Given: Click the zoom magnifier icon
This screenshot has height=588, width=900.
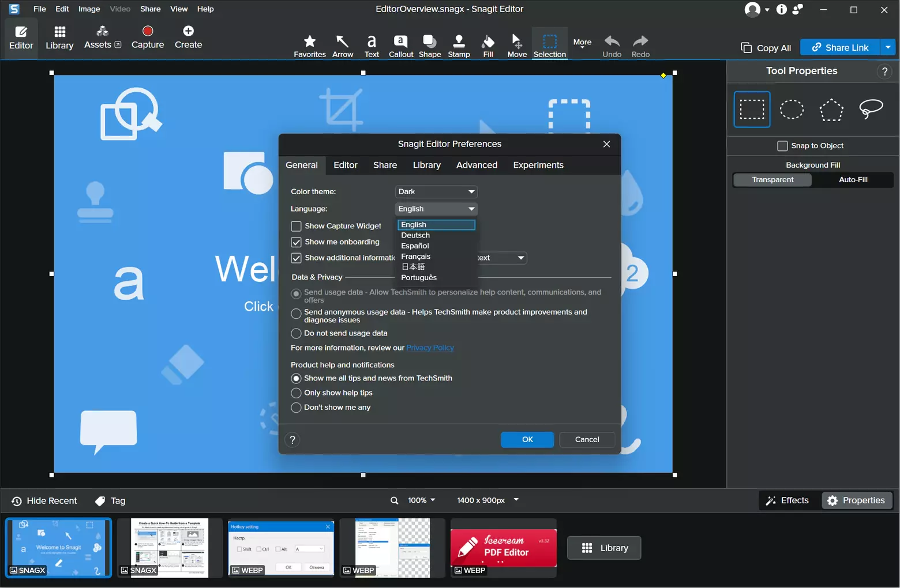Looking at the screenshot, I should (x=395, y=500).
